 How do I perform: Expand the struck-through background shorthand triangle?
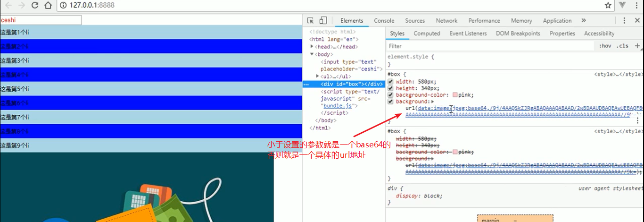pos(432,159)
